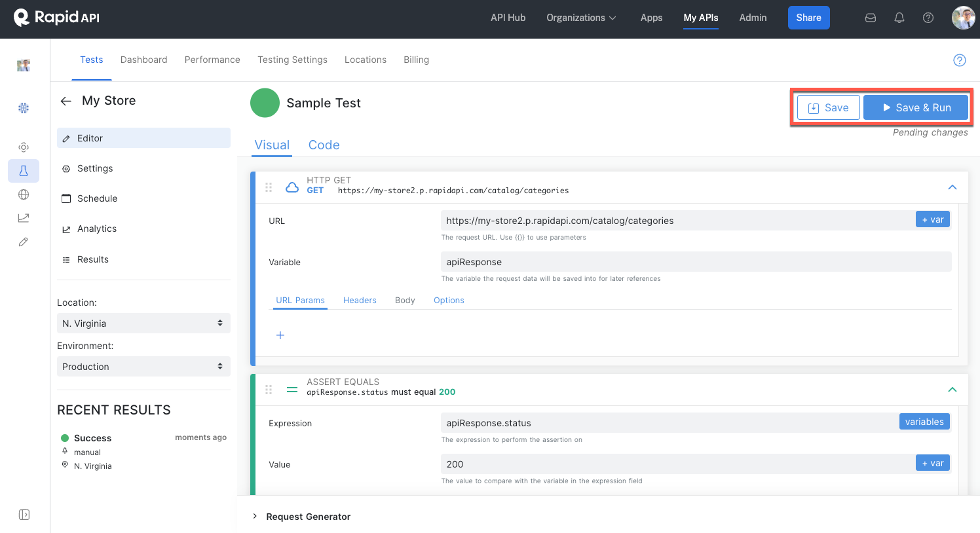Select the Visual view tab
The width and height of the screenshot is (980, 533).
pyautogui.click(x=272, y=145)
